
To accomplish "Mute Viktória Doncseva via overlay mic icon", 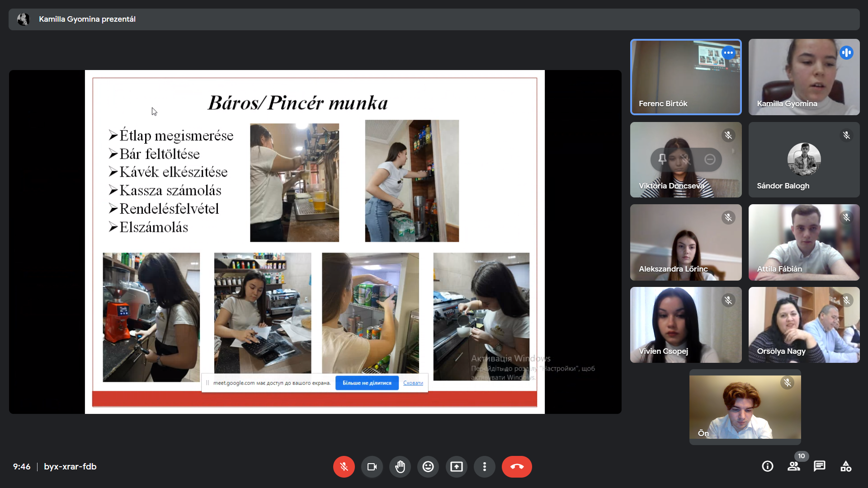I will click(x=686, y=159).
